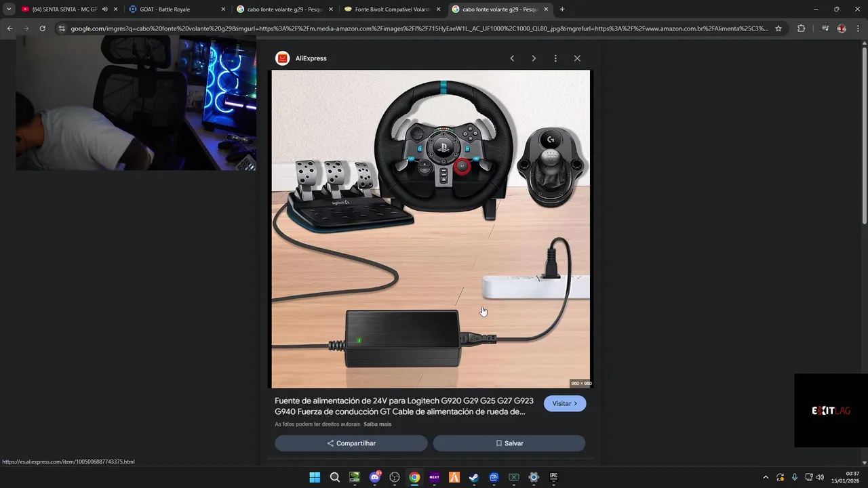
Task: Open the Chrome extensions puzzle icon
Action: coord(802,28)
